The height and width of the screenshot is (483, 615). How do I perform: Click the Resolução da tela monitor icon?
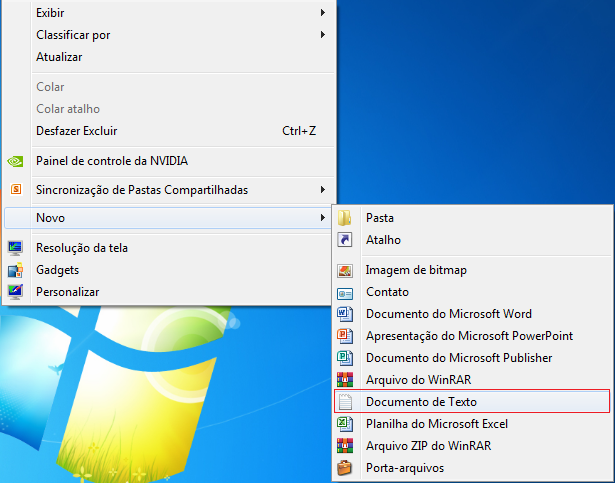click(x=16, y=248)
